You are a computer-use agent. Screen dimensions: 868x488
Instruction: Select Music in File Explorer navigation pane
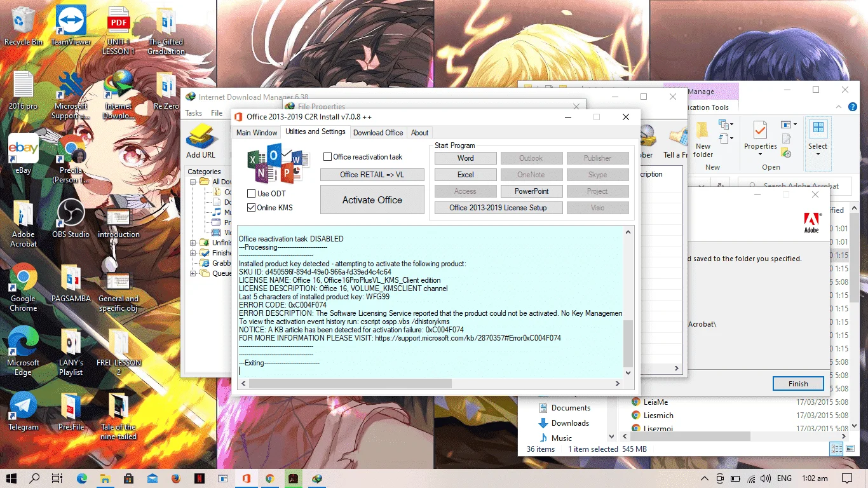click(x=561, y=438)
